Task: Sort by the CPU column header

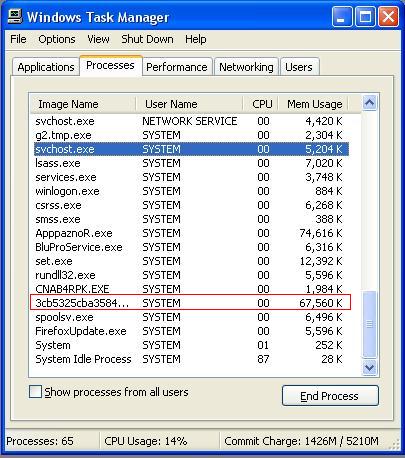Action: [261, 104]
